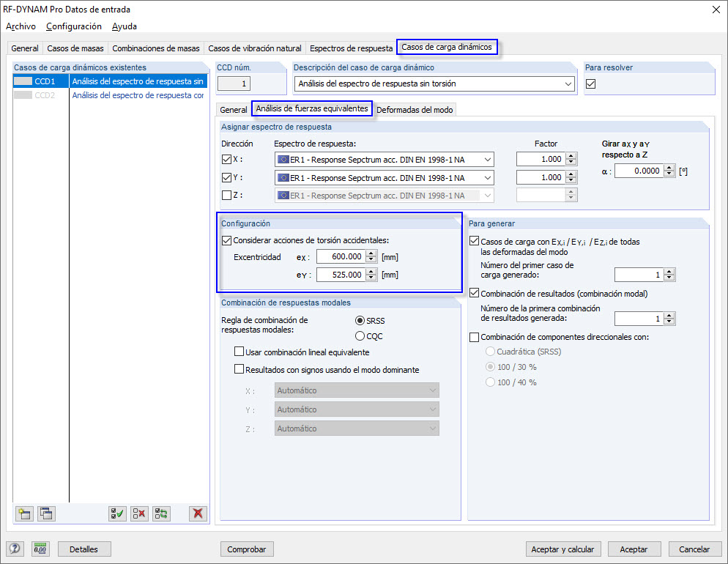
Task: Switch to the Espectros de respuesta tab
Action: click(351, 48)
